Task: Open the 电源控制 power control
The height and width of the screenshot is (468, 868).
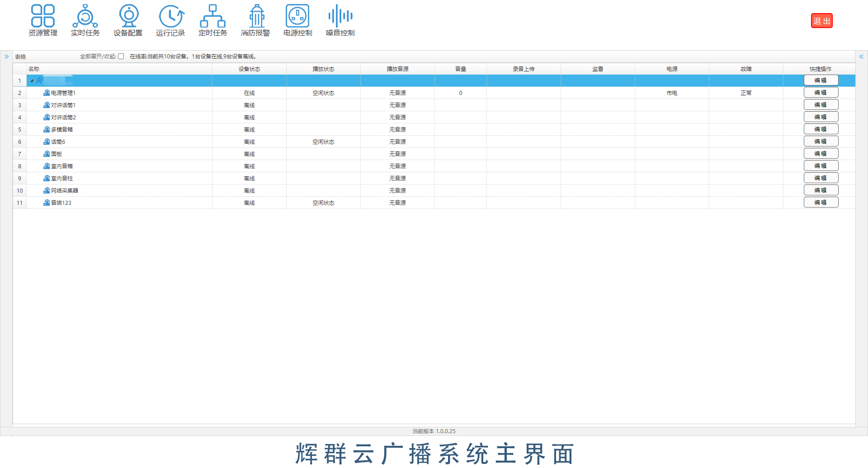Action: [x=297, y=20]
